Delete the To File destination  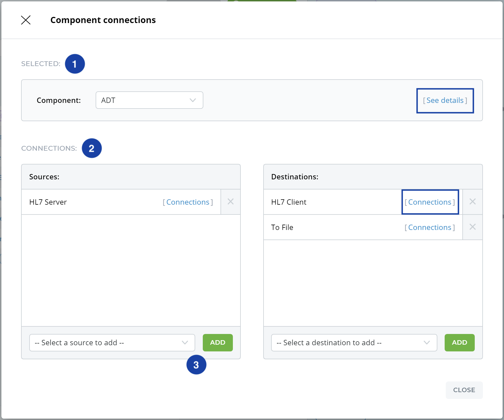(472, 227)
